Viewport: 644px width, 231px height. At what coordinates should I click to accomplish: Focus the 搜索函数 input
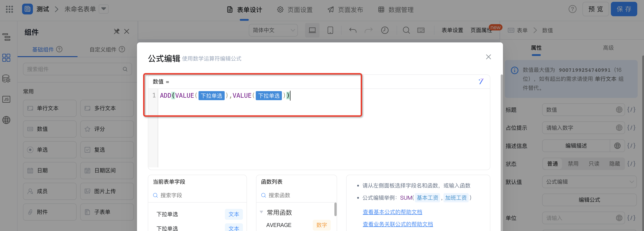[x=297, y=195]
